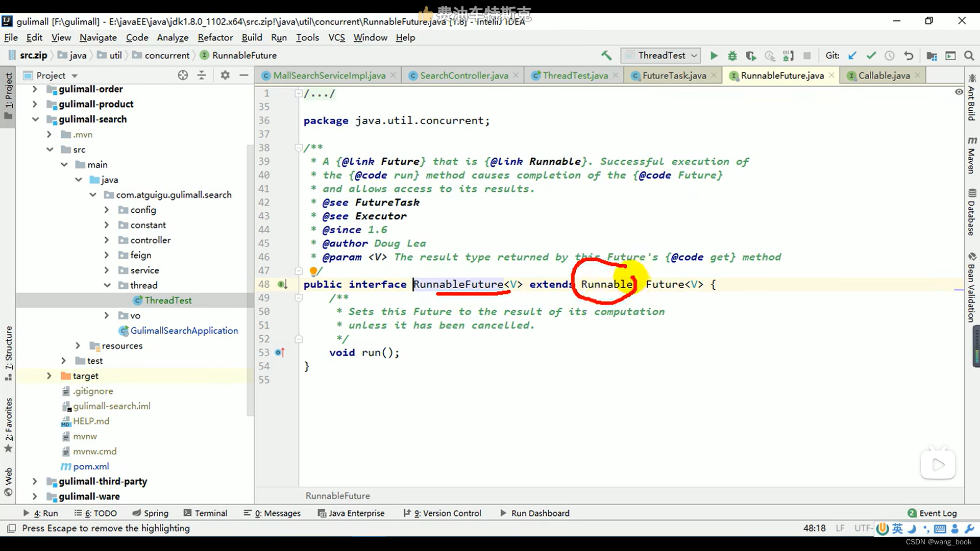The width and height of the screenshot is (980, 551).
Task: Switch to FutureTask.java tab
Action: [x=674, y=76]
